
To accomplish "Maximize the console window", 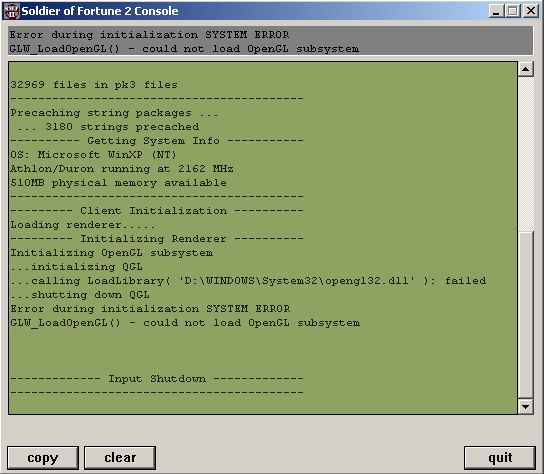I will (x=512, y=11).
